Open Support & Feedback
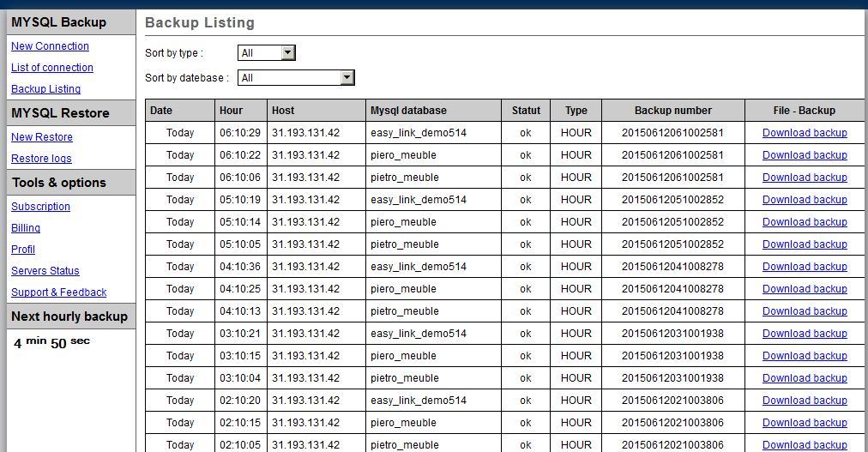 coord(59,292)
